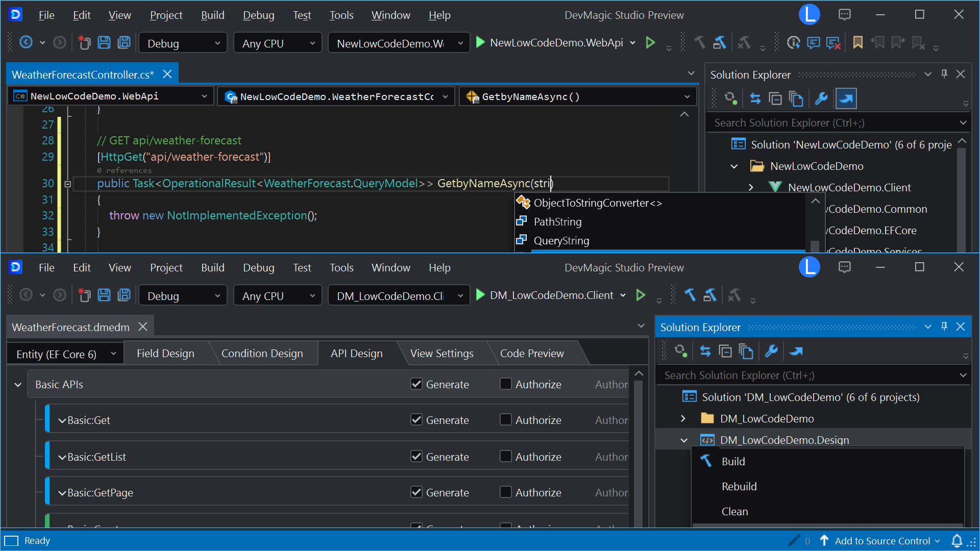The image size is (980, 551).
Task: Toggle Authorize checkbox for Basic:Get
Action: (506, 419)
